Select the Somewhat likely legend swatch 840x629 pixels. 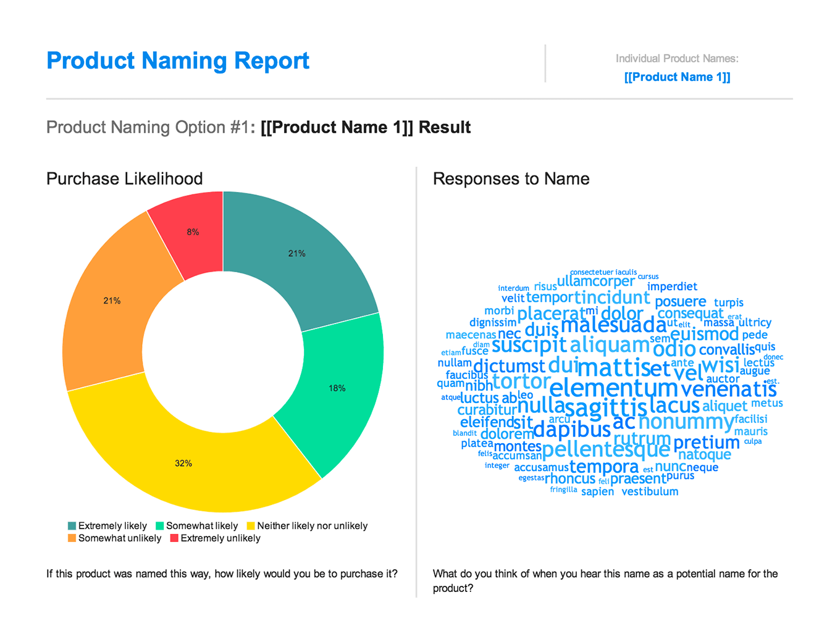tap(161, 525)
